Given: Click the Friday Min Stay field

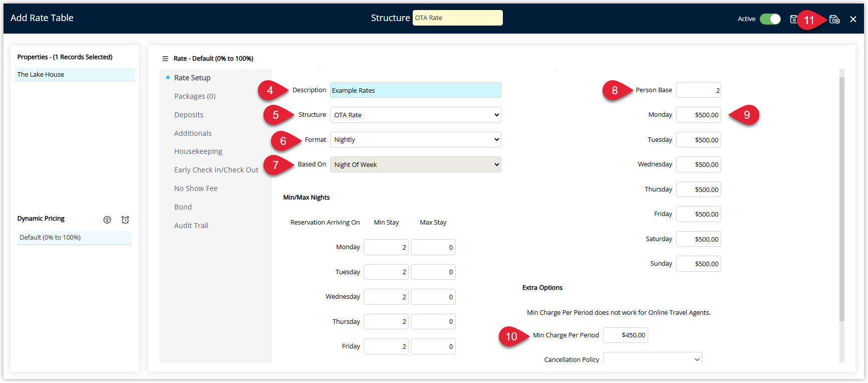Looking at the screenshot, I should click(x=386, y=346).
